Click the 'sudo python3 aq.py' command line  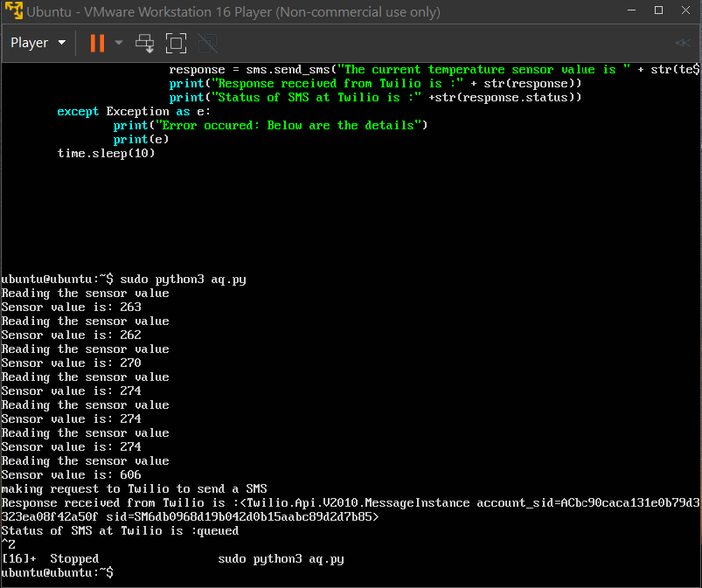(x=123, y=280)
